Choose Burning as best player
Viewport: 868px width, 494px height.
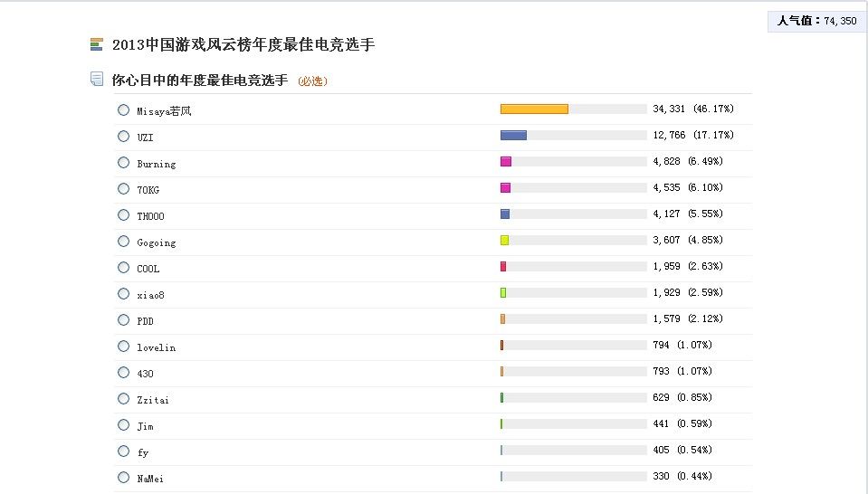pyautogui.click(x=123, y=163)
